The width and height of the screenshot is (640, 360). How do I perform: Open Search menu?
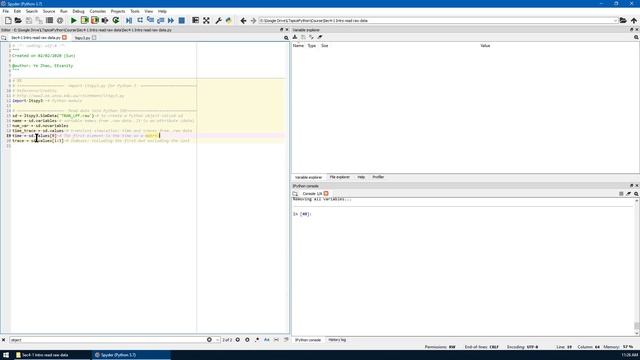(x=31, y=11)
